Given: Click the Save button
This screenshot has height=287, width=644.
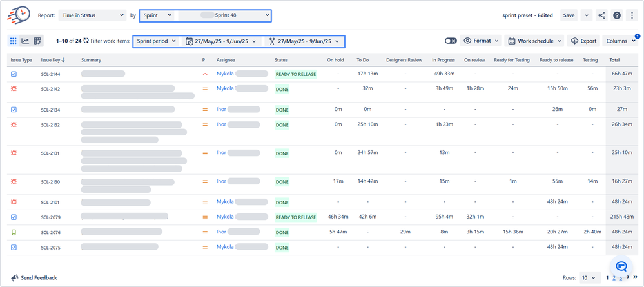Looking at the screenshot, I should point(569,15).
